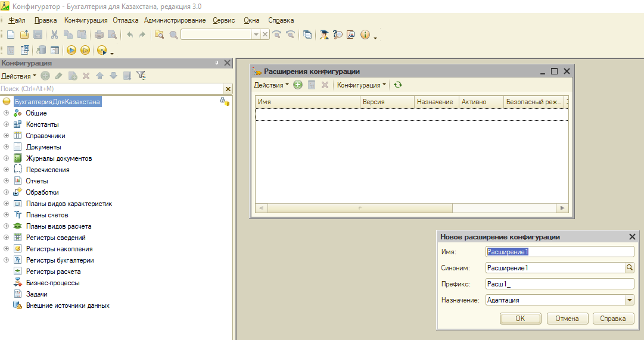The height and width of the screenshot is (340, 644).
Task: Open the Администрирование menu
Action: (x=175, y=20)
